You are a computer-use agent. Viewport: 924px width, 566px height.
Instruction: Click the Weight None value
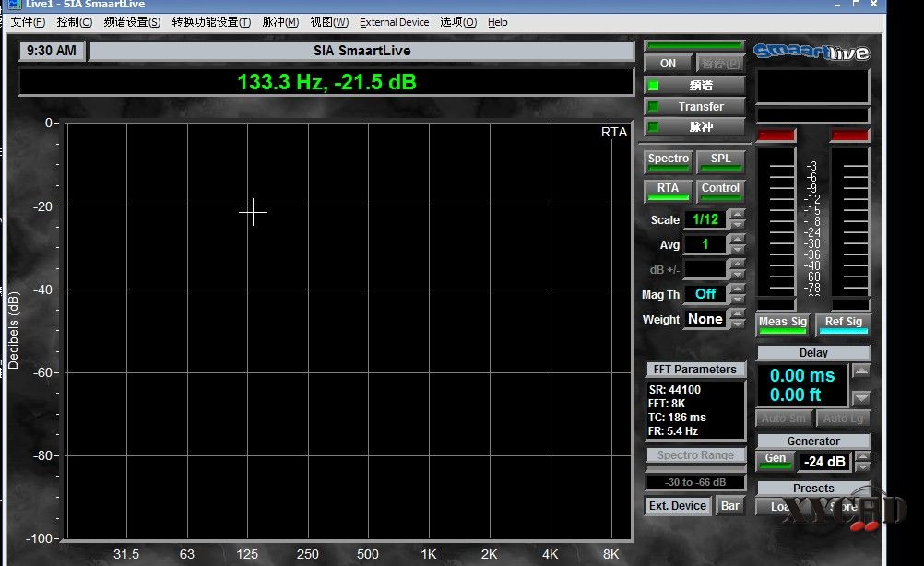pos(705,319)
